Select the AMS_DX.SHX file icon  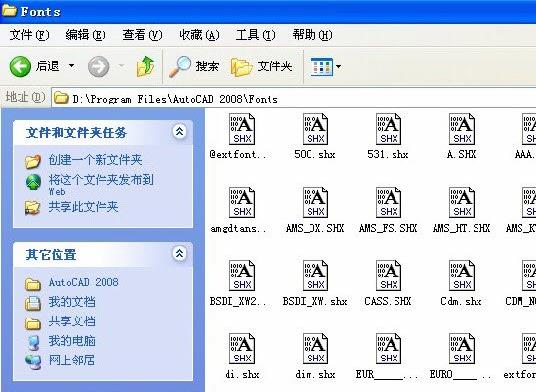pos(315,202)
